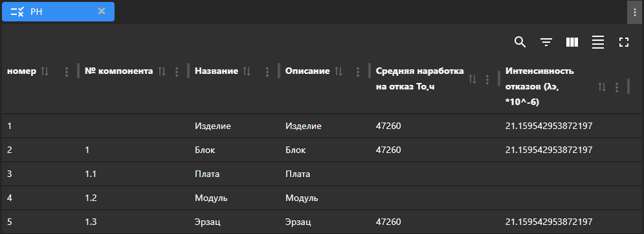The image size is (644, 234).
Task: Open the filter icon in the toolbar
Action: click(546, 42)
